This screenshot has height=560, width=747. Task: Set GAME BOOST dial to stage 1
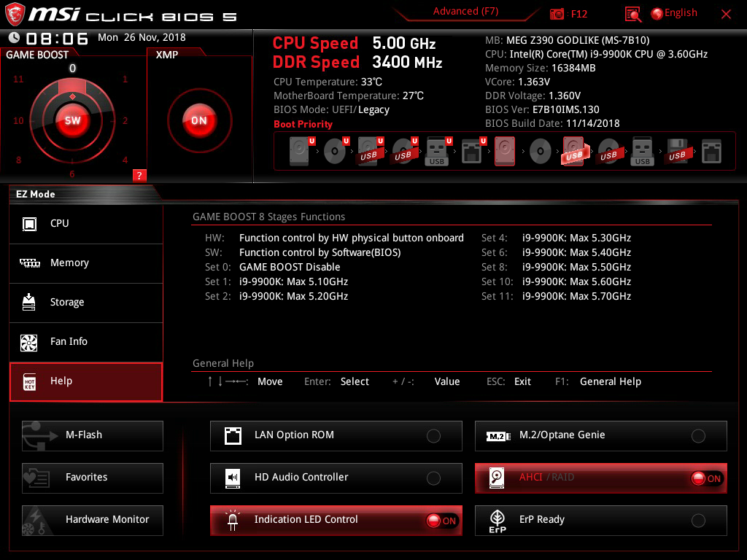[x=125, y=79]
